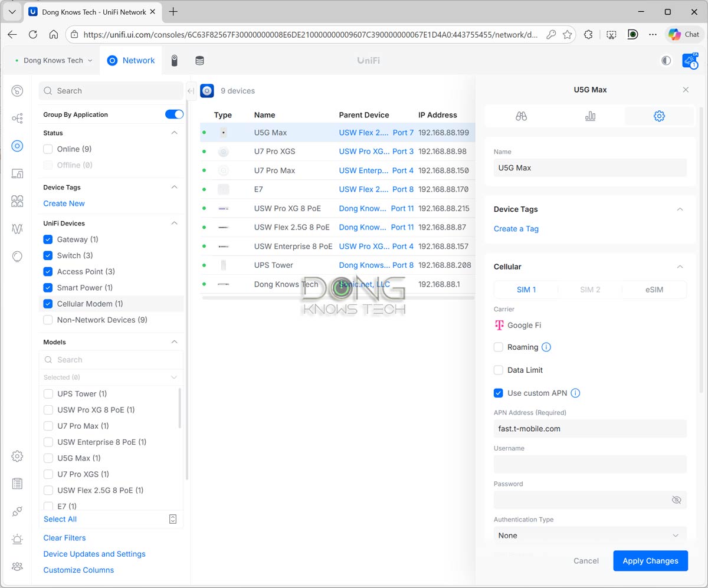Click the UniFi Protect camera icon
This screenshot has height=588, width=708.
(x=175, y=61)
